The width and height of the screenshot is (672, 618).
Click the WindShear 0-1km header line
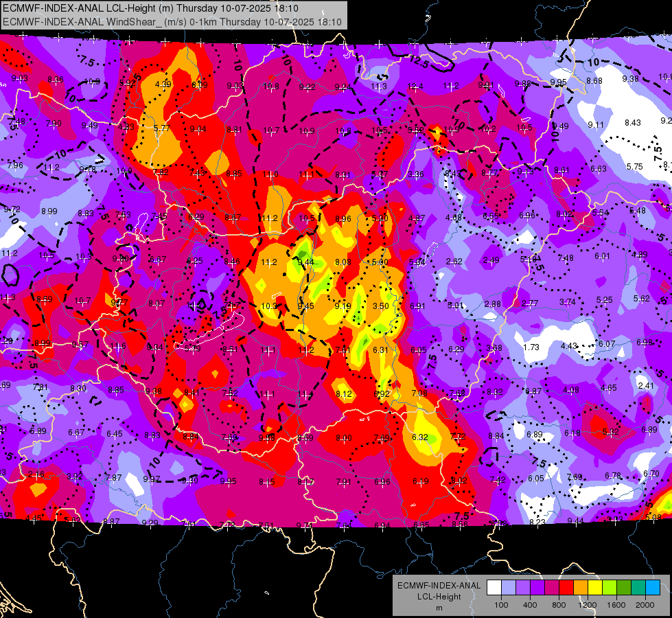172,22
